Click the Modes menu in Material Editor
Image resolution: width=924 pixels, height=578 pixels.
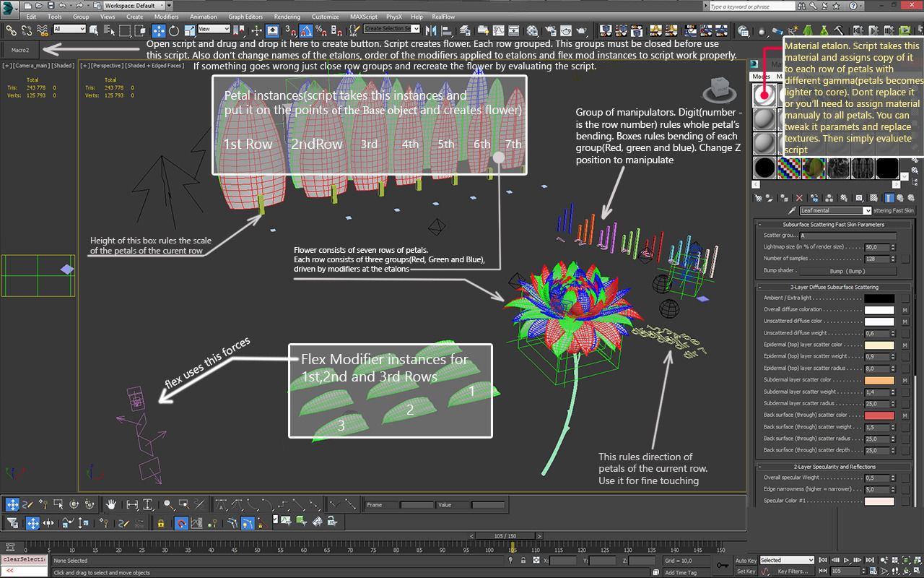pos(761,76)
